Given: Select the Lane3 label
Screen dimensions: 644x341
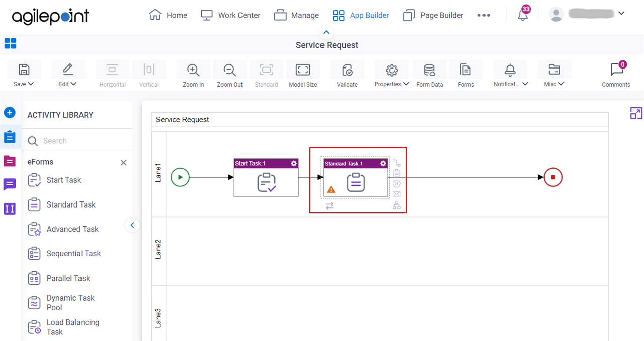Looking at the screenshot, I should pos(158,318).
